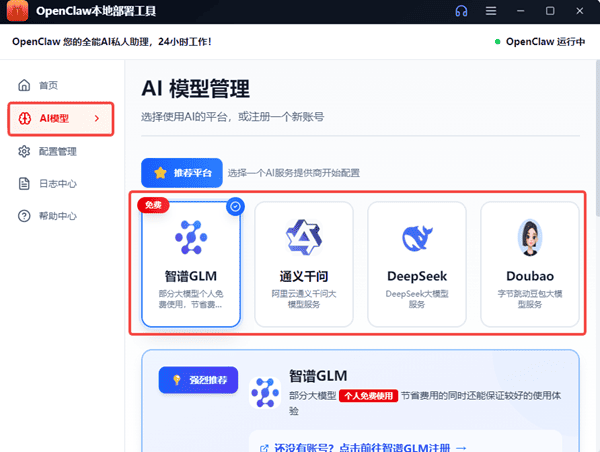This screenshot has height=452, width=600.
Task: Select the AI模型 sidebar item
Action: coord(61,119)
